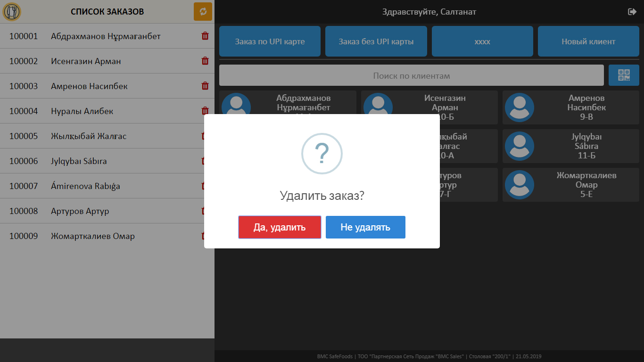Select the Амренов Насипбек 9-В client card
The height and width of the screenshot is (362, 644).
pyautogui.click(x=570, y=107)
